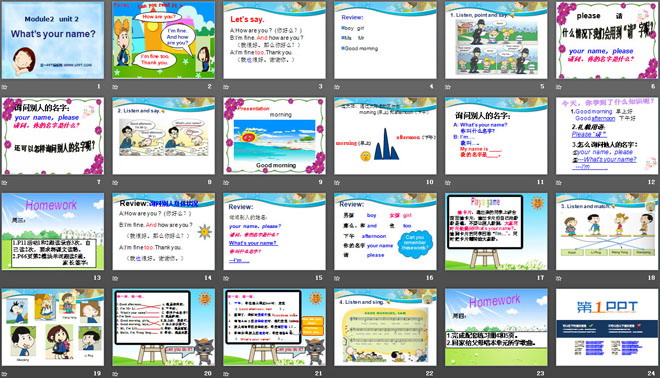Screen dimensions: 660x378
Task: Click slide number 22 label
Action: (x=429, y=373)
